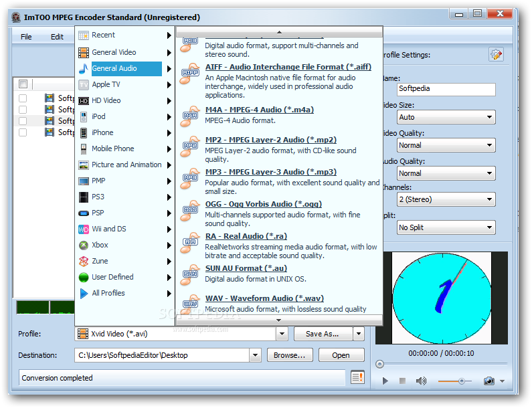Click the RA Real Audio icon

[x=190, y=243]
